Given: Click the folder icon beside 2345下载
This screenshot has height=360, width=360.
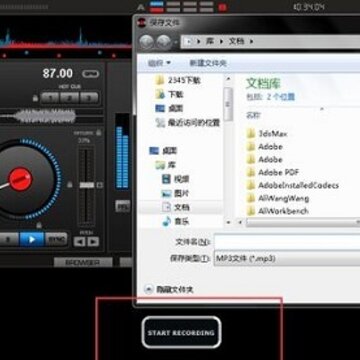Looking at the screenshot, I should pos(160,80).
